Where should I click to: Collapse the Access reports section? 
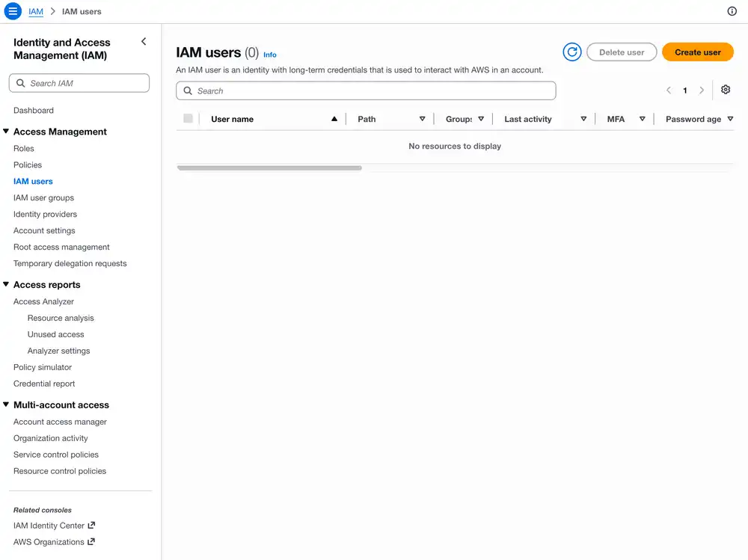(x=6, y=284)
